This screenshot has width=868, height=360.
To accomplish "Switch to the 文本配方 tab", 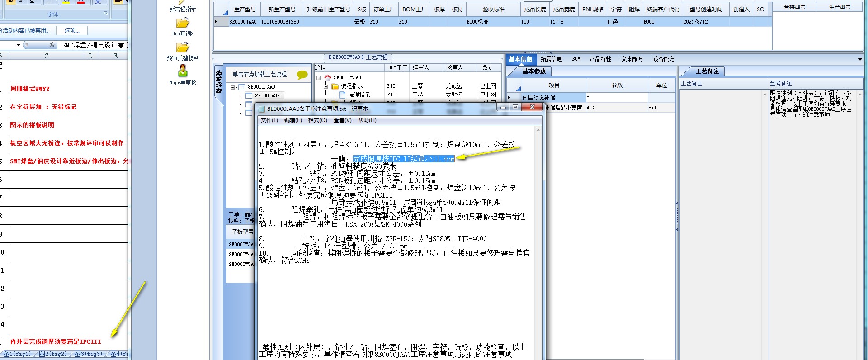I will [632, 59].
